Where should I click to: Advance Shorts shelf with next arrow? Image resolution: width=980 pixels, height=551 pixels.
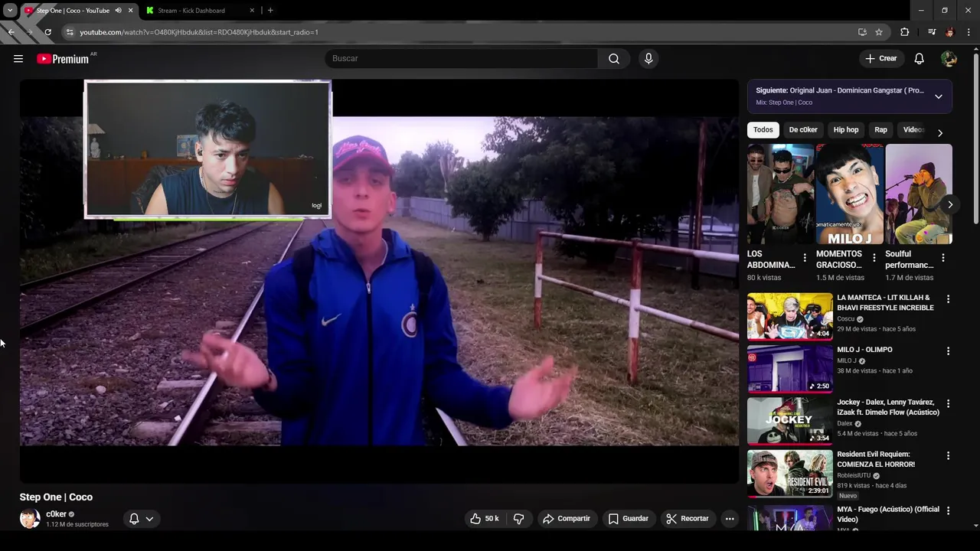point(950,204)
